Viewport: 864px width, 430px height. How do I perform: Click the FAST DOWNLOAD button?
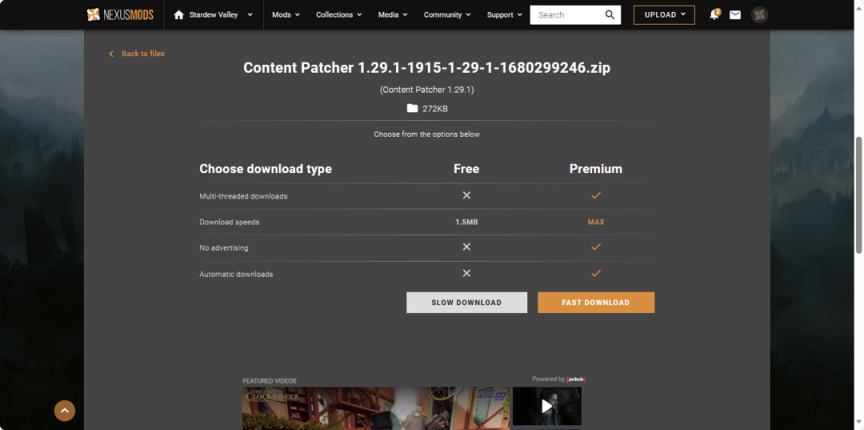pos(596,303)
